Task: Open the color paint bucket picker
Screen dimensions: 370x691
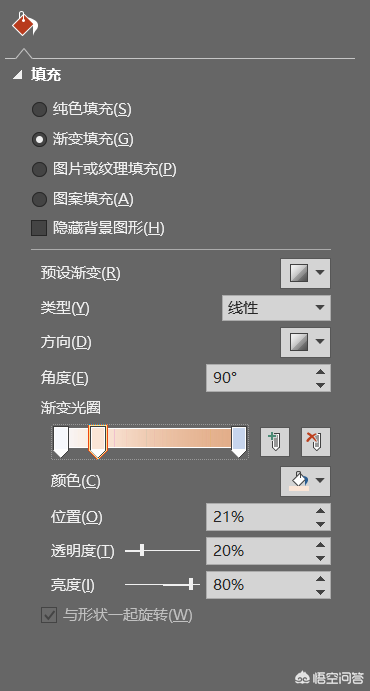Action: point(298,481)
